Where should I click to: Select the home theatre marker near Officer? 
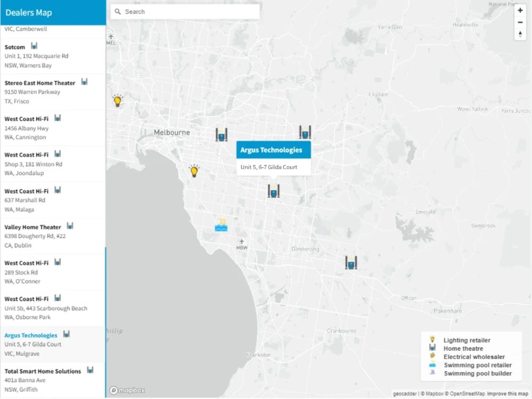(350, 262)
